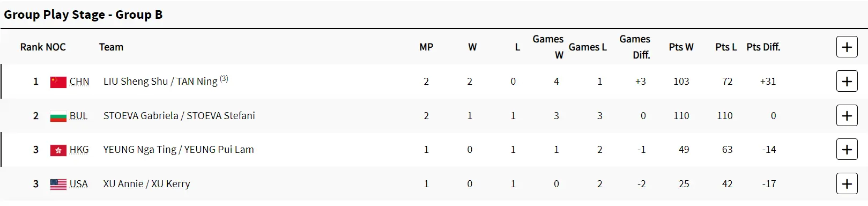This screenshot has width=868, height=206.
Task: Click the Hong Kong flag icon
Action: 58,150
